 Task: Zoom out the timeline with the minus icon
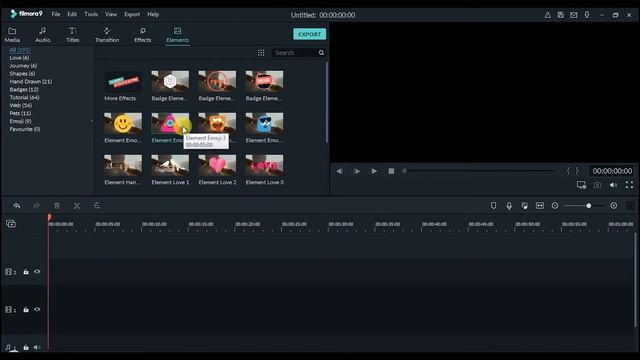[555, 206]
